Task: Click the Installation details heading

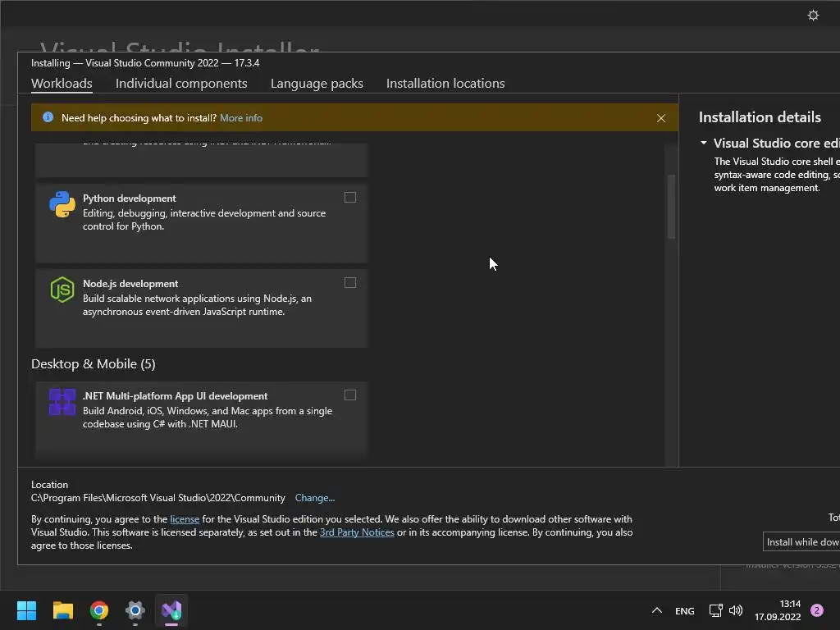Action: click(760, 117)
